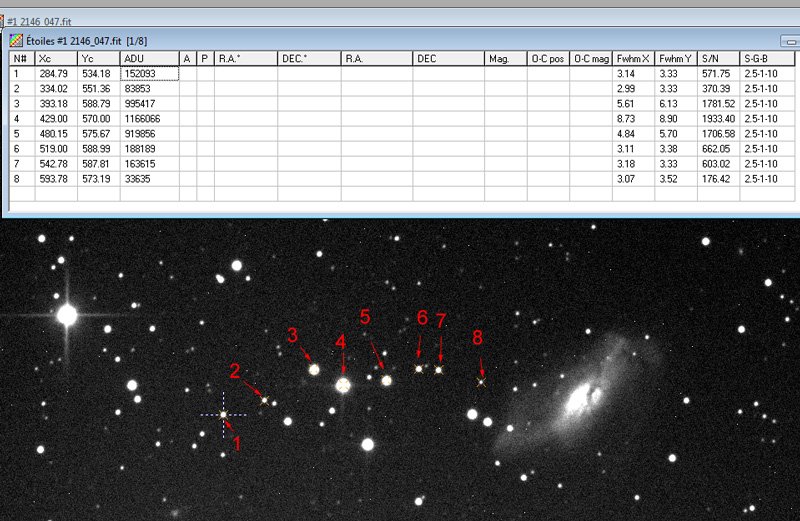Viewport: 800px width, 521px height.
Task: Click the ADU column header
Action: (x=149, y=59)
